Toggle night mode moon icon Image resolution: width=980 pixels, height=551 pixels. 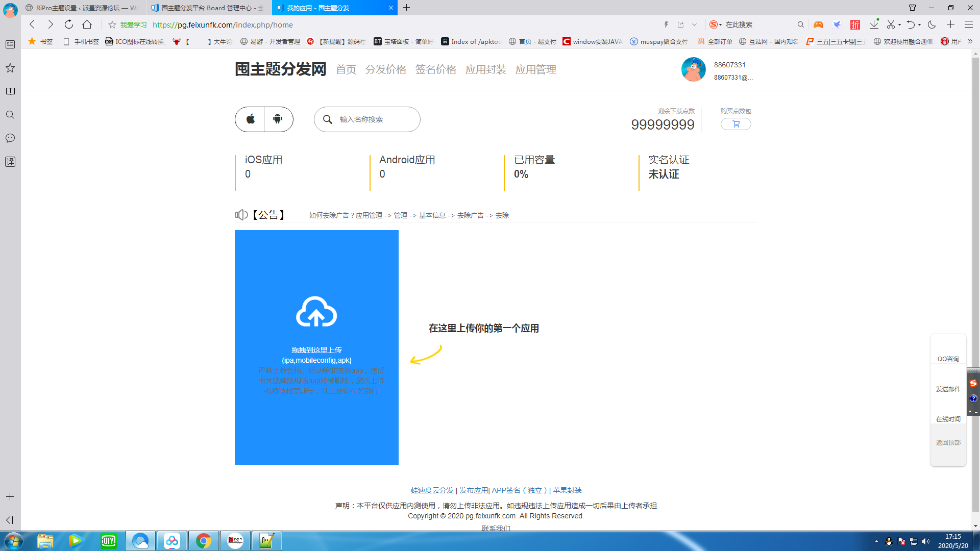pos(932,24)
